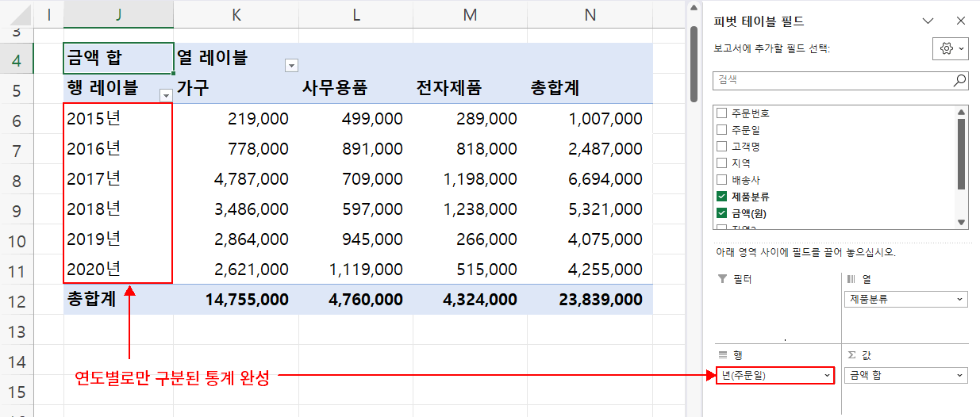Click field list scrollbar down arrow
Viewport: 980px width, 417px height.
point(962,223)
